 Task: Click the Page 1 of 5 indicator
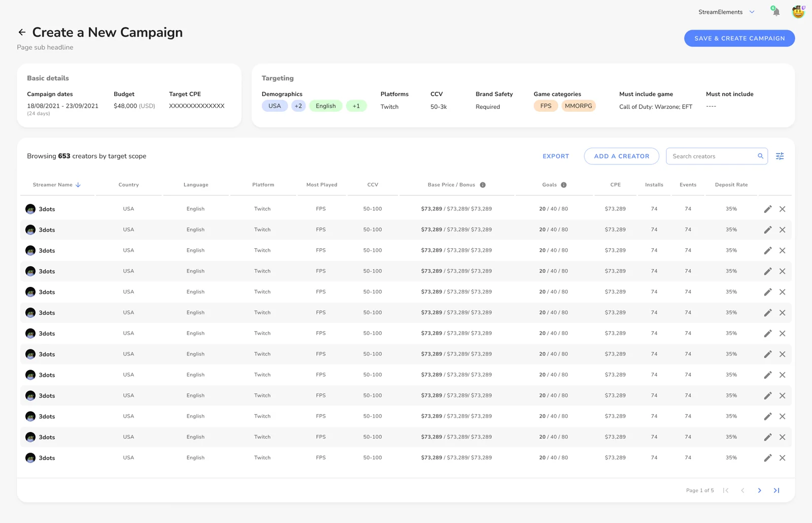pyautogui.click(x=700, y=491)
